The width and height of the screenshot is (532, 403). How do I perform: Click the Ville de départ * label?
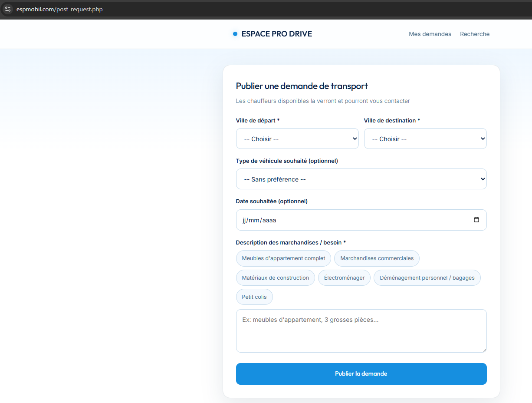257,120
